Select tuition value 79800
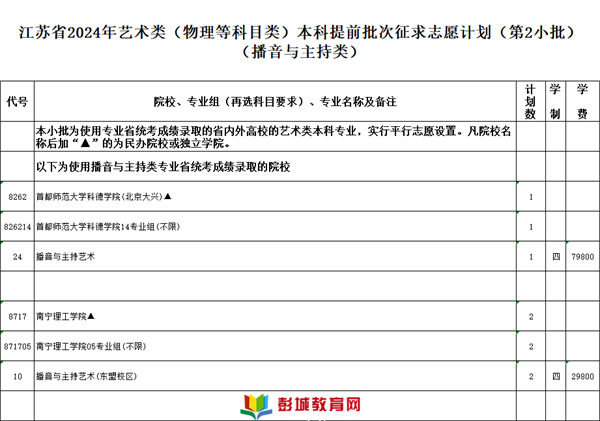 click(x=582, y=257)
